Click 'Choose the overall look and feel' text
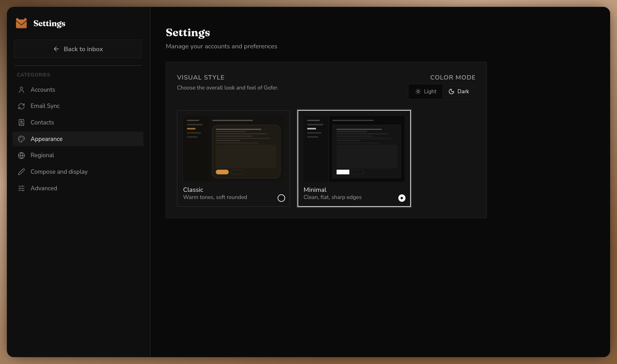Screen dimensions: 617x364 [227, 88]
